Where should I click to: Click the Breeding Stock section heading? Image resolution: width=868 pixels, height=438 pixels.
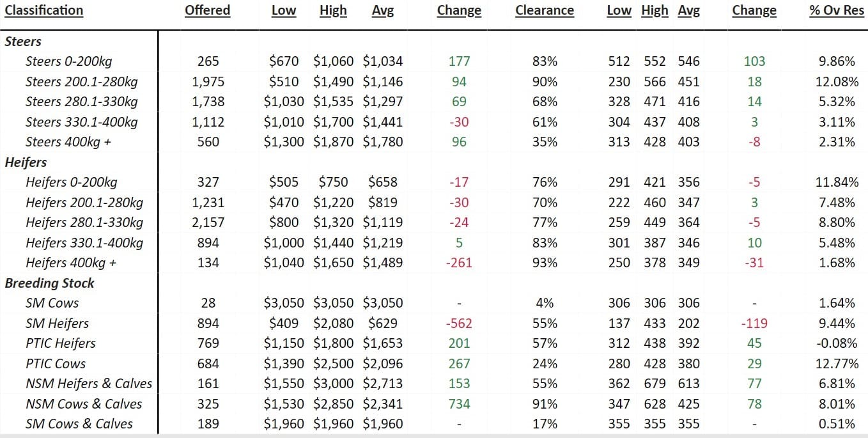[49, 283]
